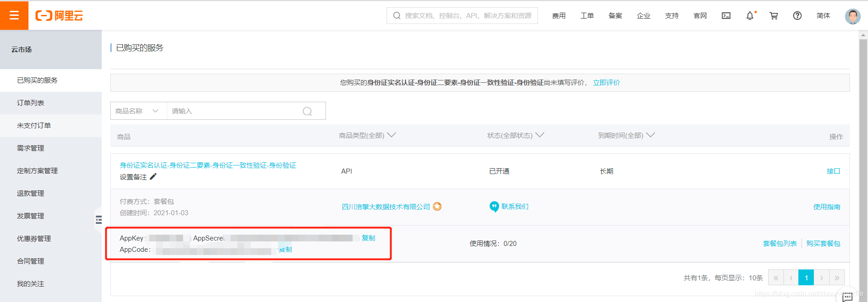Open the 企业 top menu
868x302 pixels.
[x=644, y=16]
